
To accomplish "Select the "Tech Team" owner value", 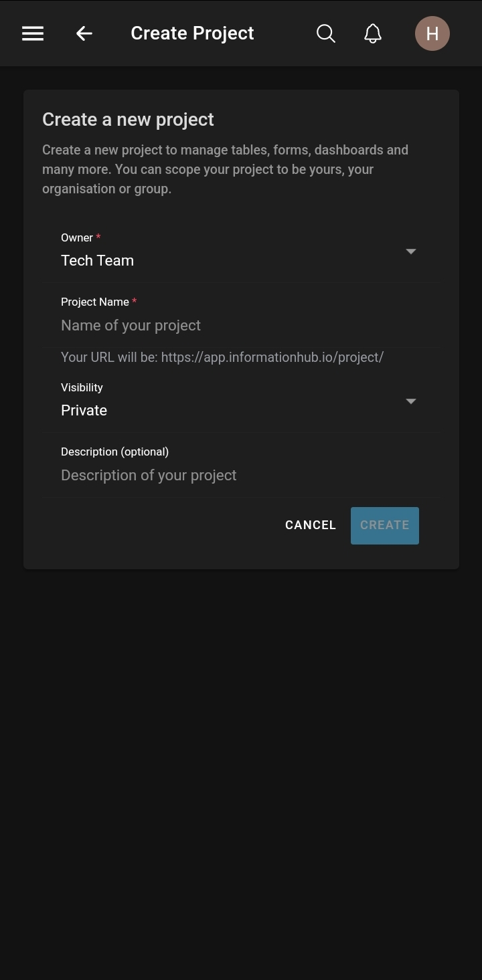I will point(98,261).
